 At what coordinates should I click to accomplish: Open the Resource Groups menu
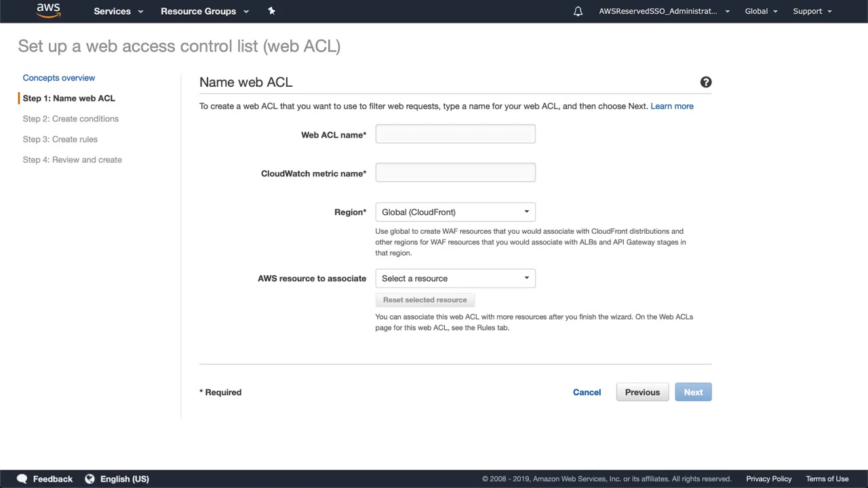[205, 12]
